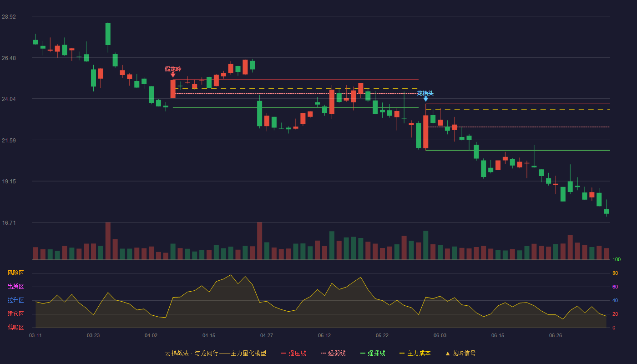Toggle the 强弱线 legend entry
The height and width of the screenshot is (364, 637).
333,353
